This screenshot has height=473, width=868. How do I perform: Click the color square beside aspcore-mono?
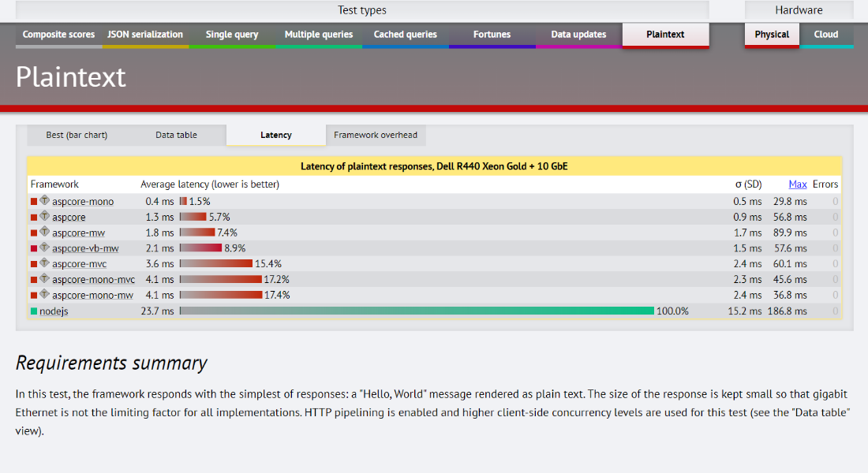click(34, 202)
